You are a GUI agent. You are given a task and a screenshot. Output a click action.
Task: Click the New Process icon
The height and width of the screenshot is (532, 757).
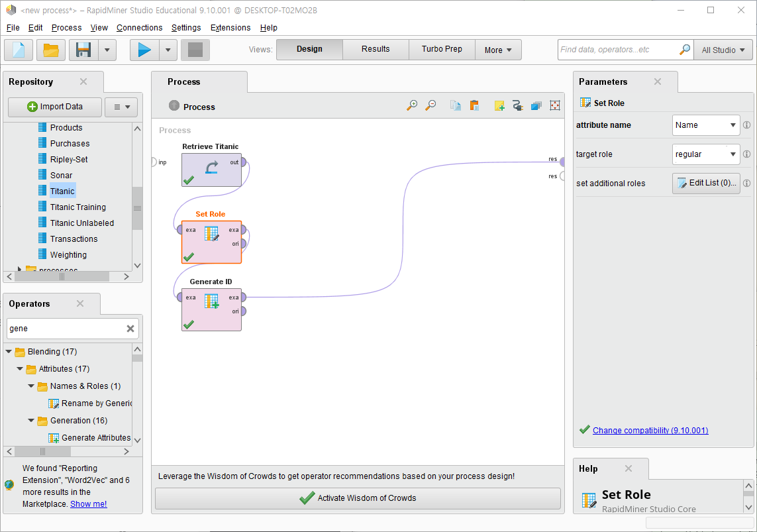[x=19, y=50]
